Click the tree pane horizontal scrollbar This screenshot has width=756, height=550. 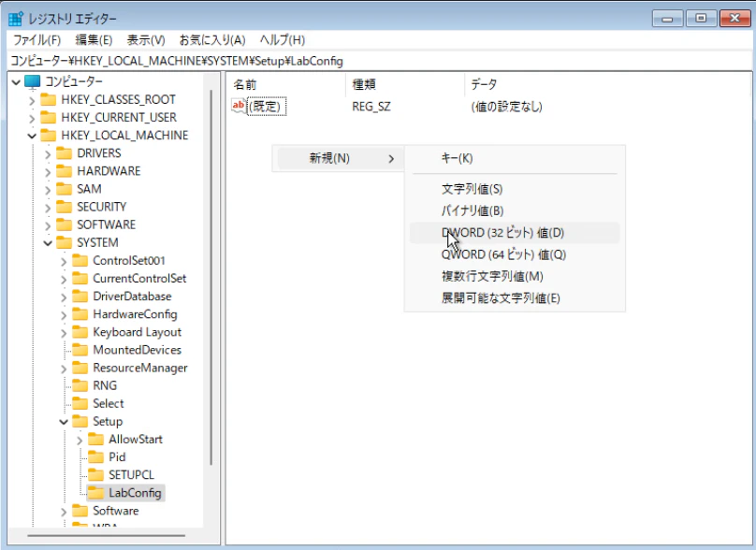point(106,535)
